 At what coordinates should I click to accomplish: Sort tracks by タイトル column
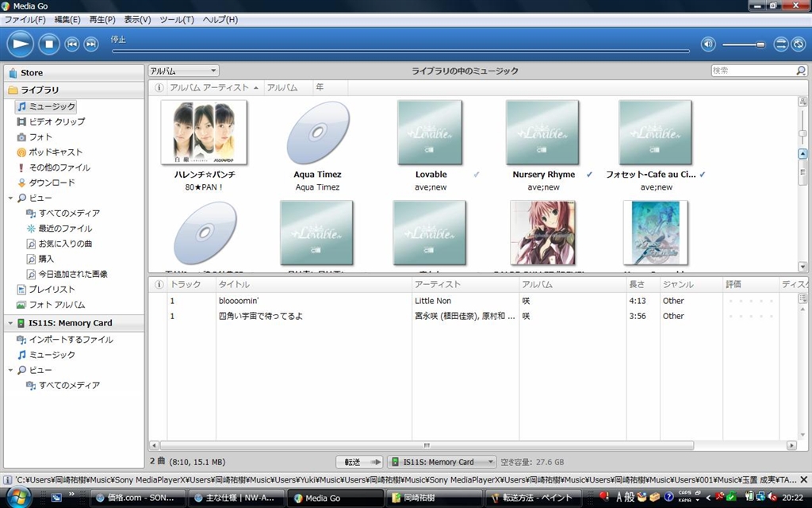(x=314, y=285)
